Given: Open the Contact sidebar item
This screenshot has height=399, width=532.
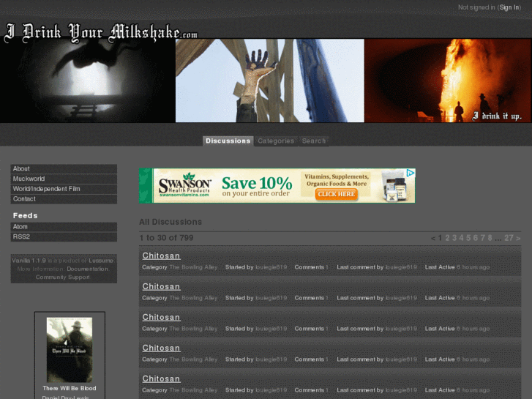Looking at the screenshot, I should pyautogui.click(x=64, y=199).
